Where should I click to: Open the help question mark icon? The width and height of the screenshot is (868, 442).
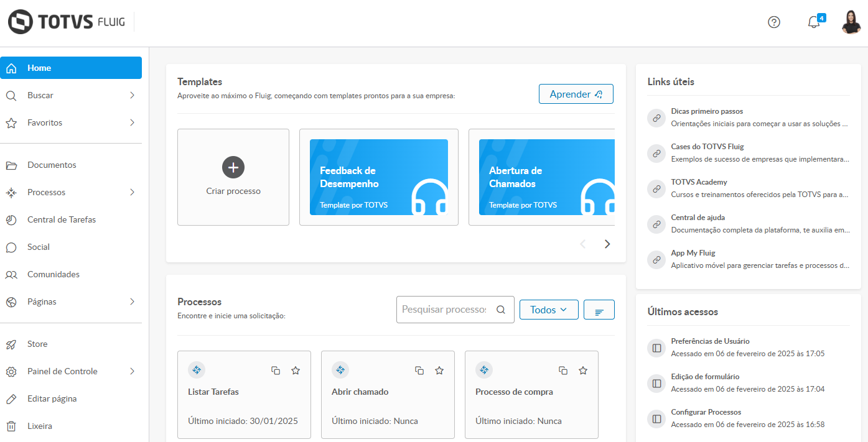(774, 22)
